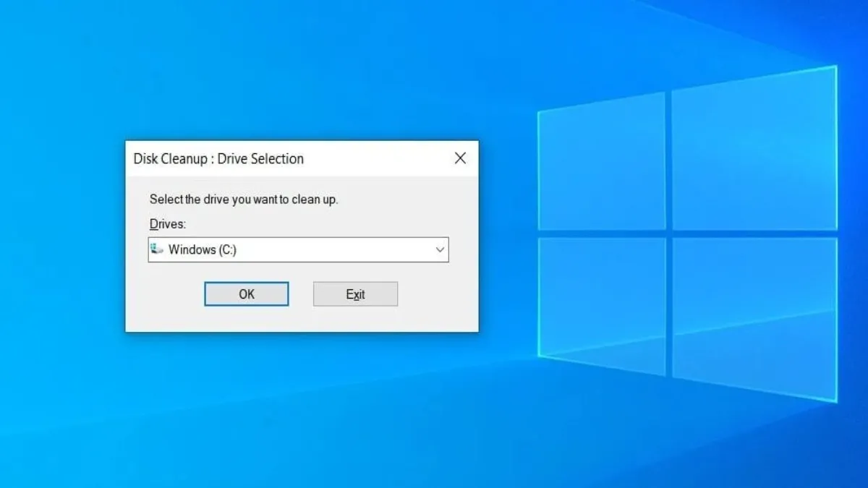
Task: Click the OK button to confirm drive
Action: (x=247, y=294)
